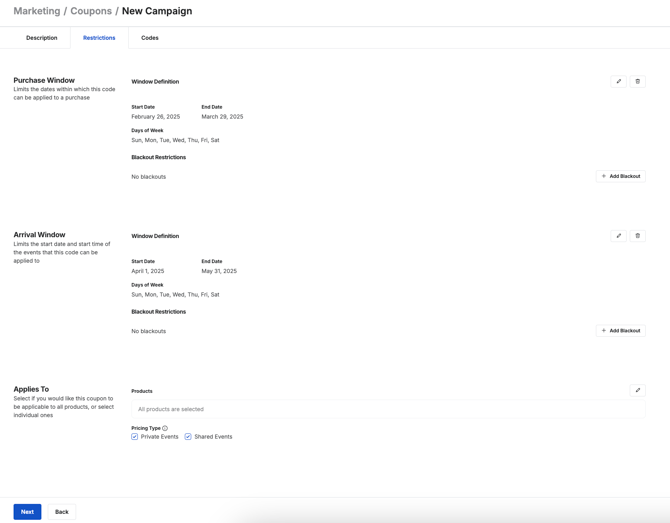Select the 'March 29, 2025' end date text
This screenshot has height=523, width=670.
click(222, 117)
